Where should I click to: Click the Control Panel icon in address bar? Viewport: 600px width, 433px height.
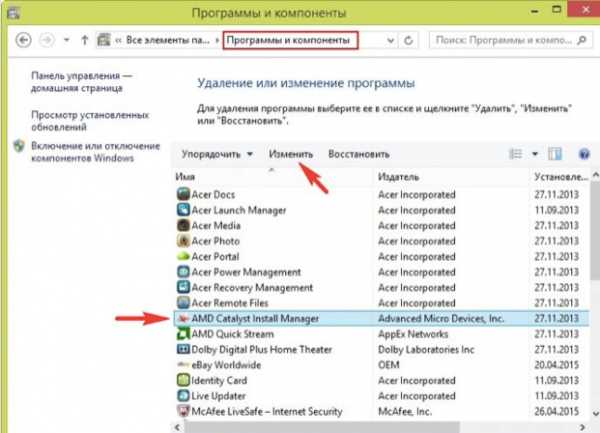(104, 40)
